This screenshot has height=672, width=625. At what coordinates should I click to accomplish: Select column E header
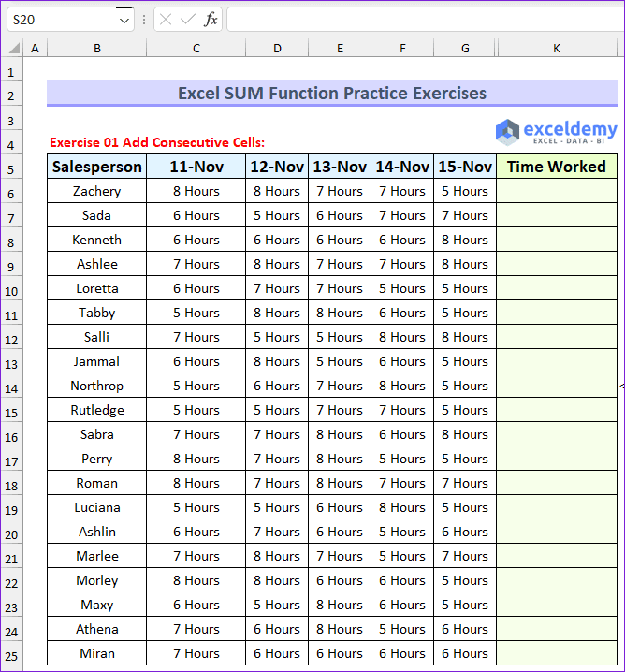point(340,48)
